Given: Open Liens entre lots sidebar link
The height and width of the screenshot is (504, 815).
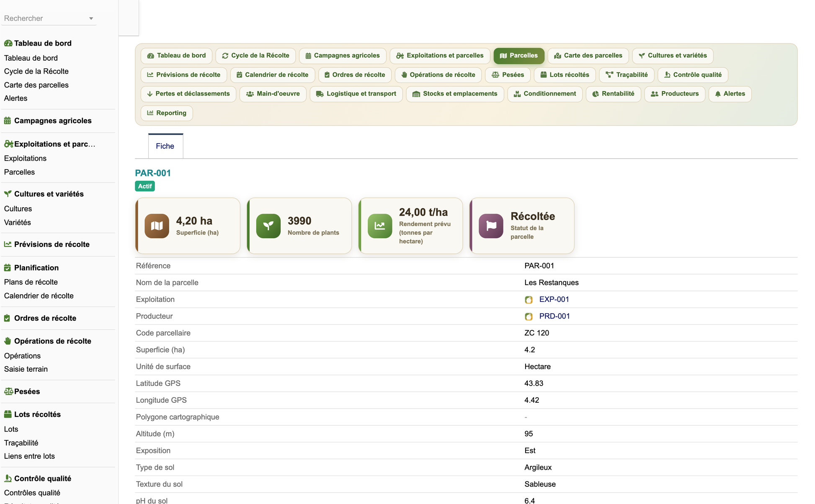Looking at the screenshot, I should pyautogui.click(x=30, y=456).
